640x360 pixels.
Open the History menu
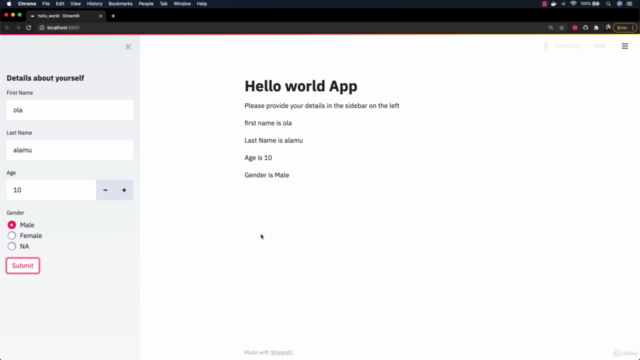point(95,4)
